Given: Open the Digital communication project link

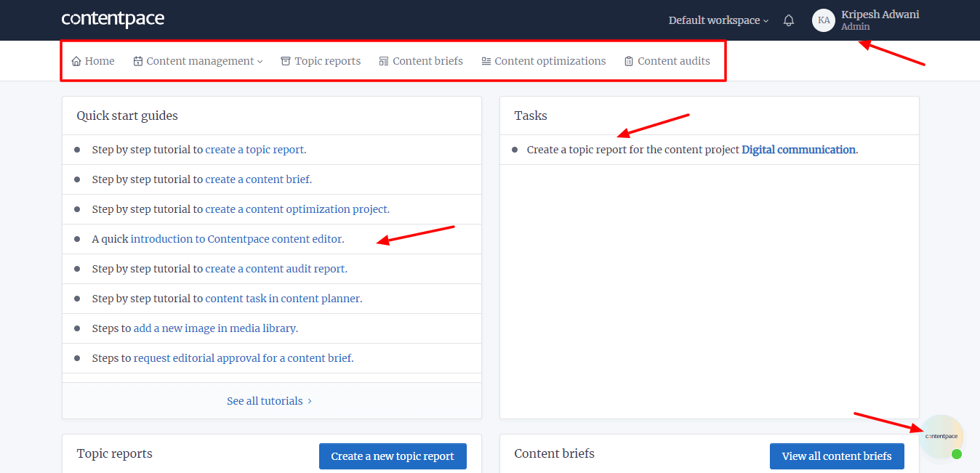Looking at the screenshot, I should click(x=798, y=150).
